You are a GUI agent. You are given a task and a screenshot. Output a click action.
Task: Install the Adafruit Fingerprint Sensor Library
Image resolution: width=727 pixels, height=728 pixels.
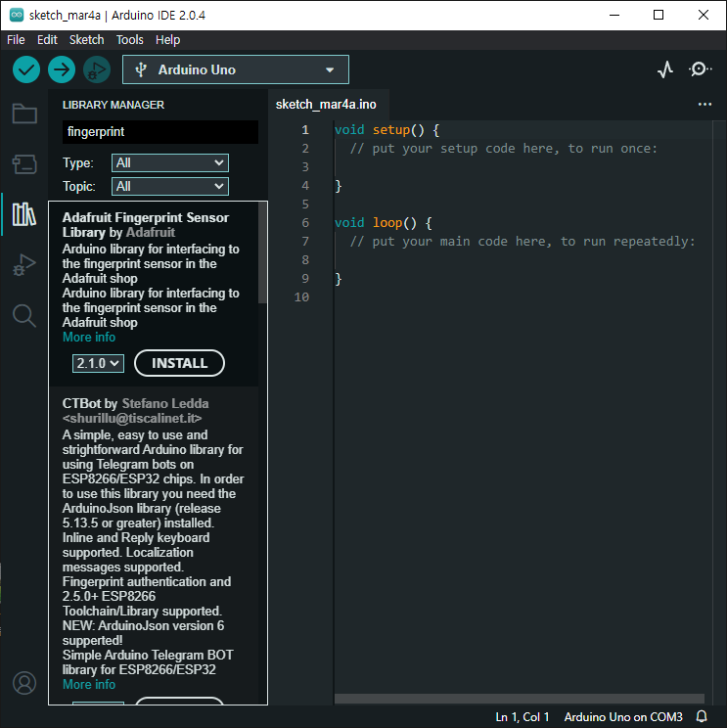tap(179, 363)
